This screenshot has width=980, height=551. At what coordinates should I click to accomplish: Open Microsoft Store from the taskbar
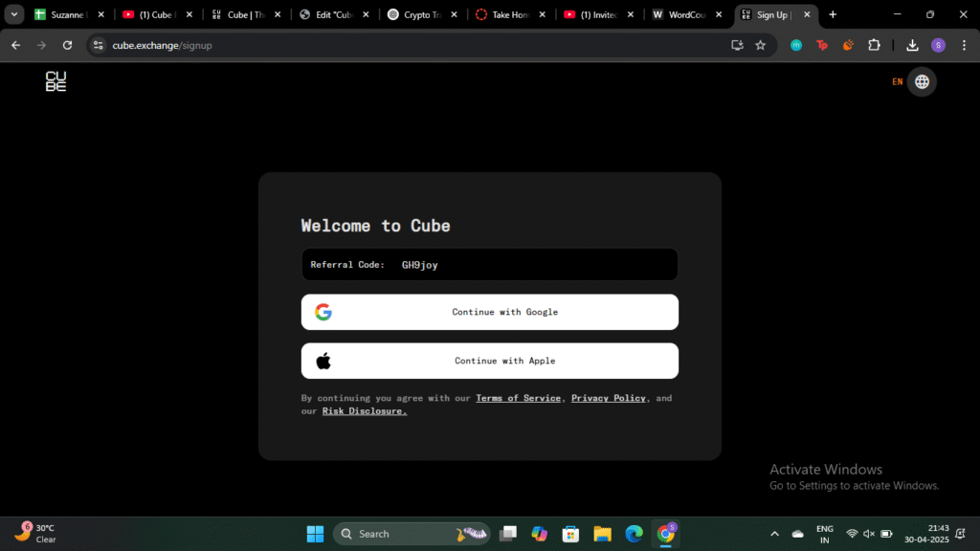pyautogui.click(x=570, y=534)
